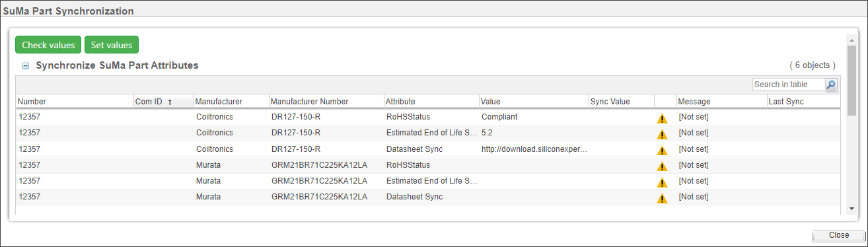The image size is (868, 247).
Task: Click the Com ID sort arrow
Action: [170, 102]
